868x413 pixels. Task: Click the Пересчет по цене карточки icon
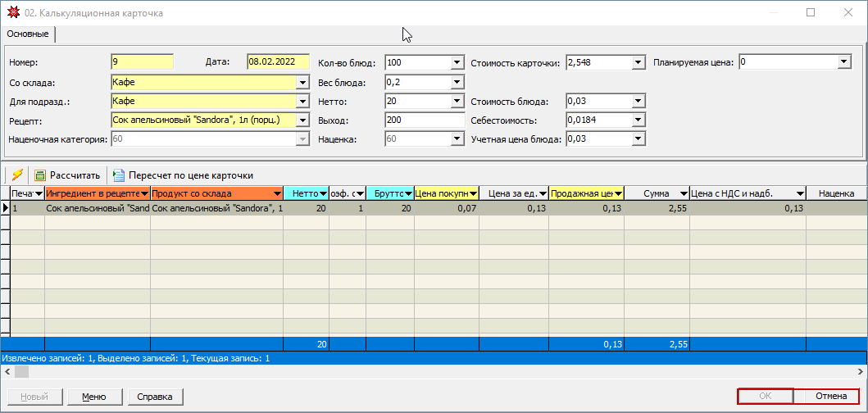(118, 175)
